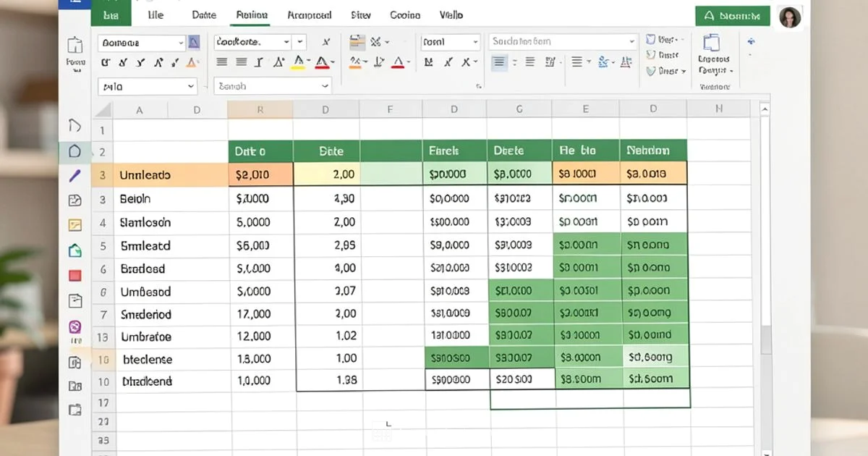Expand the number format dropdown
This screenshot has width=868, height=456.
tap(448, 41)
